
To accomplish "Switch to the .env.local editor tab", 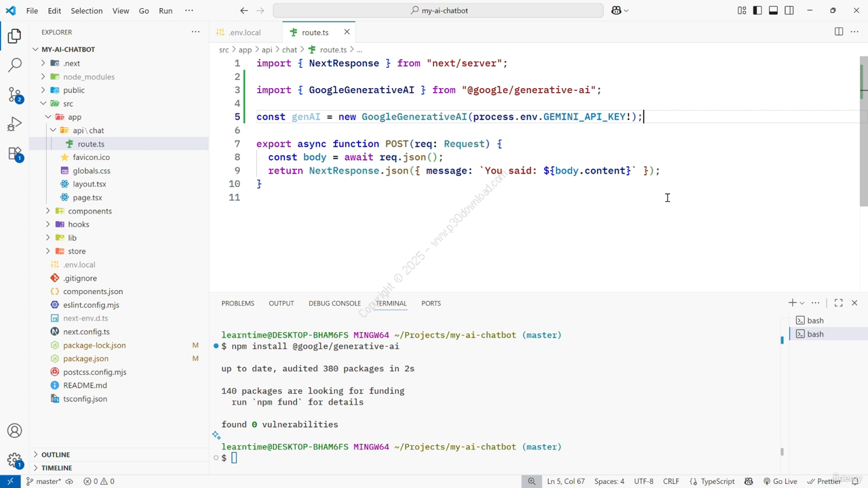I will coord(244,33).
